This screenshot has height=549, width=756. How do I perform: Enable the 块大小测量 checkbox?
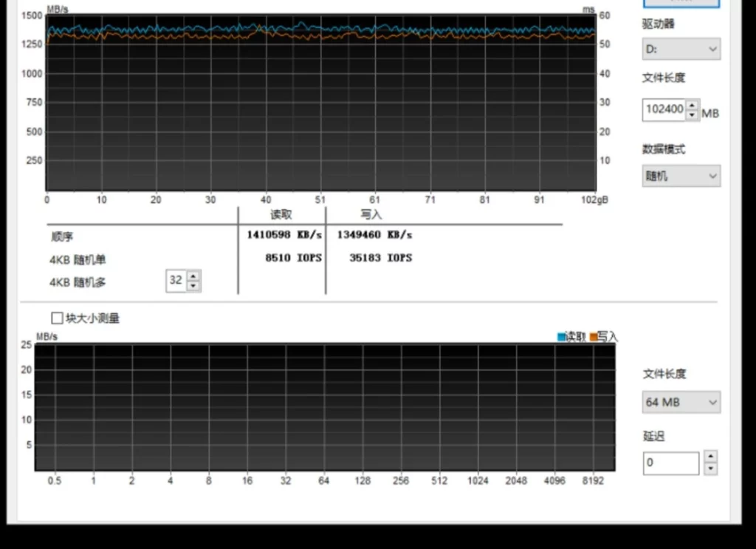(57, 318)
